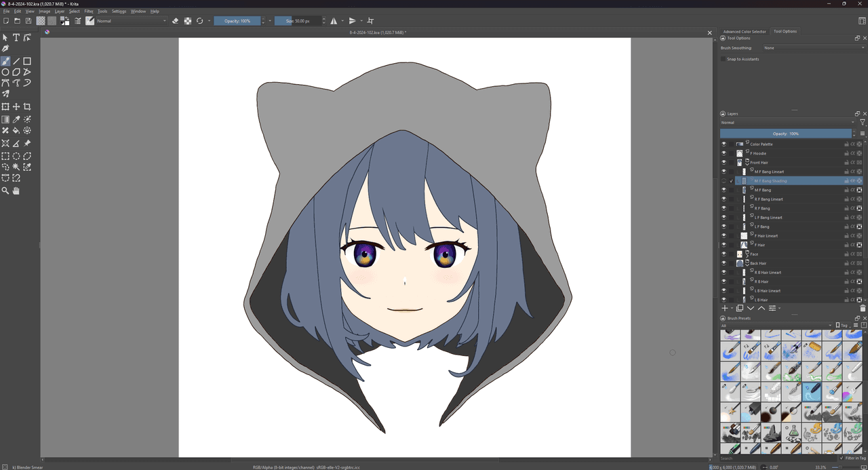Select the Crop tool
868x470 pixels.
tap(27, 106)
